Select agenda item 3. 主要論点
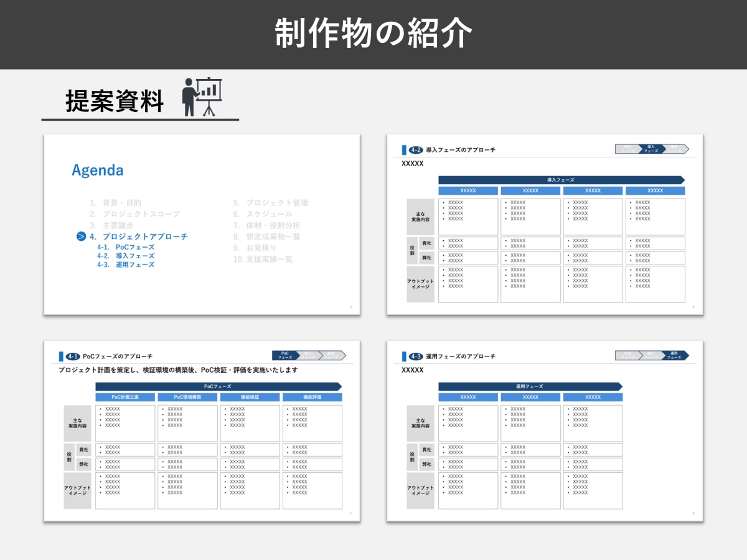747x560 pixels. [x=111, y=225]
